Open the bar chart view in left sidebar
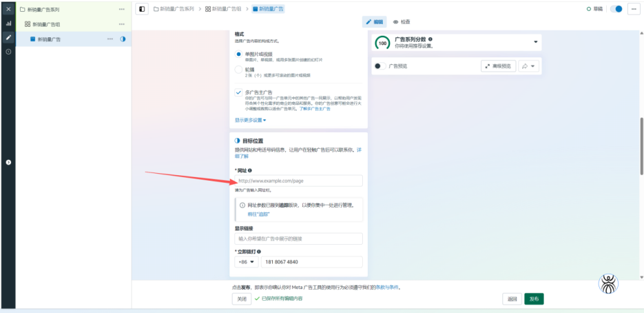Screen dimensions: 644x313 pos(8,23)
